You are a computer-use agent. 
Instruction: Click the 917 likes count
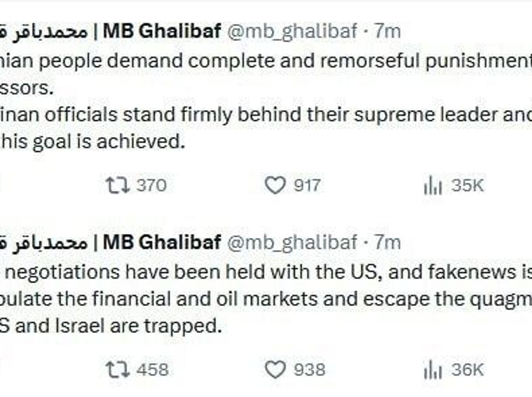[x=307, y=185]
